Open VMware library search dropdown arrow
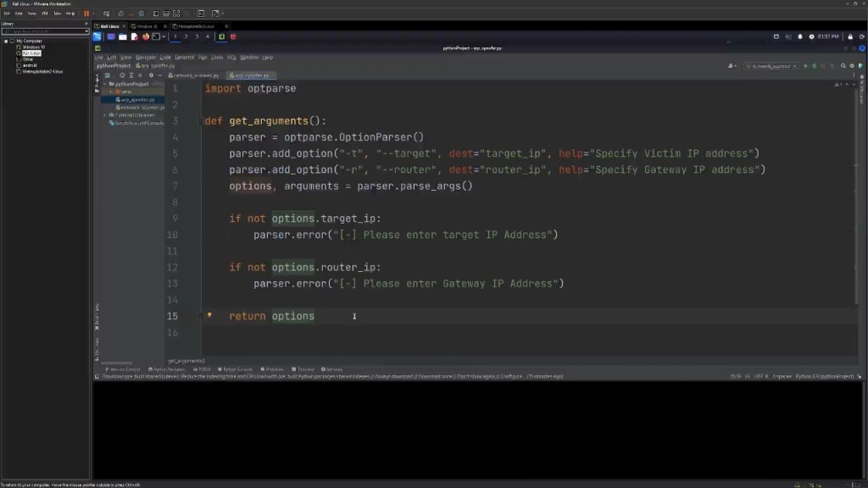This screenshot has height=488, width=868. 86,31
